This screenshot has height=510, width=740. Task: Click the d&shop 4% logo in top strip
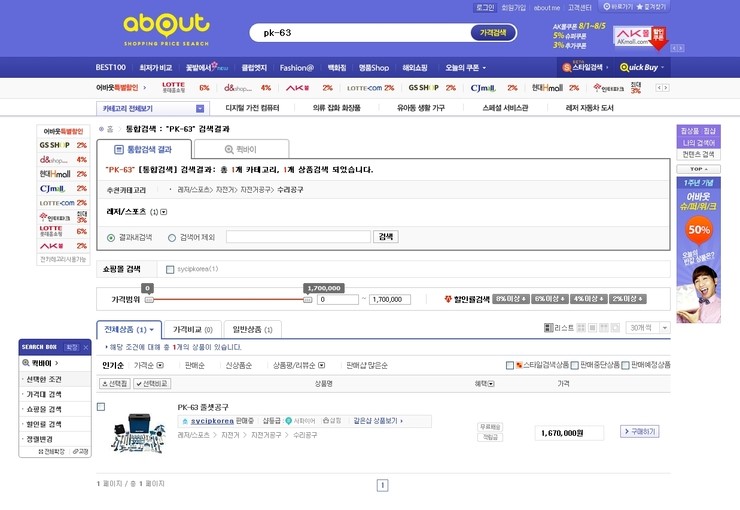point(237,88)
